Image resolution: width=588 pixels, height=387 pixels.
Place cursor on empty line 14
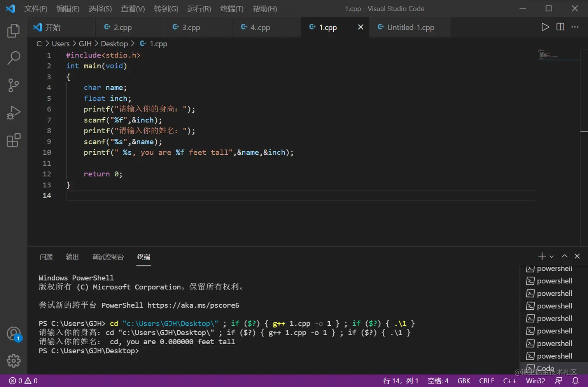300,195
